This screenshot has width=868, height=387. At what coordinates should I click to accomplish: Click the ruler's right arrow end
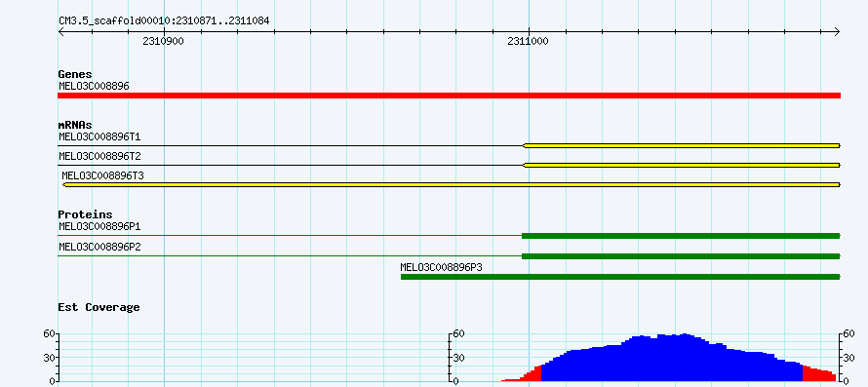[837, 32]
